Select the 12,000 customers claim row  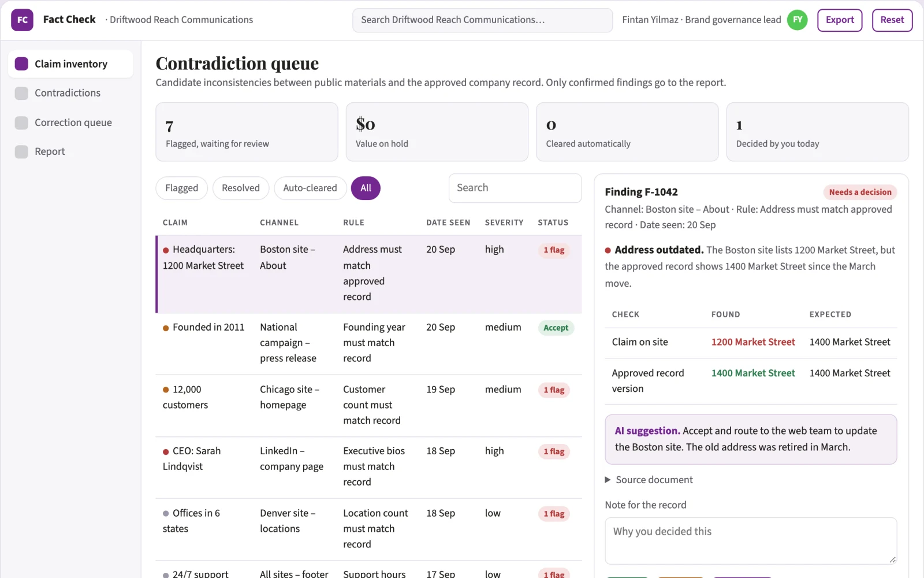click(x=369, y=405)
